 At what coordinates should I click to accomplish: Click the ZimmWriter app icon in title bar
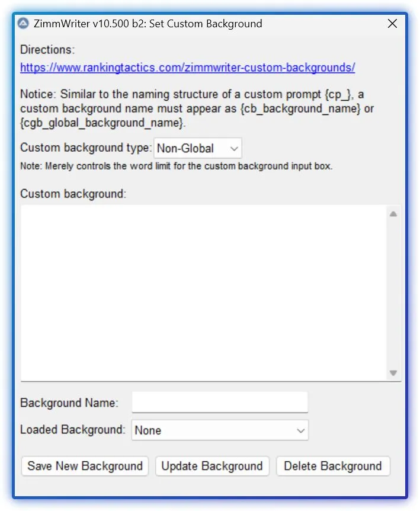click(23, 24)
